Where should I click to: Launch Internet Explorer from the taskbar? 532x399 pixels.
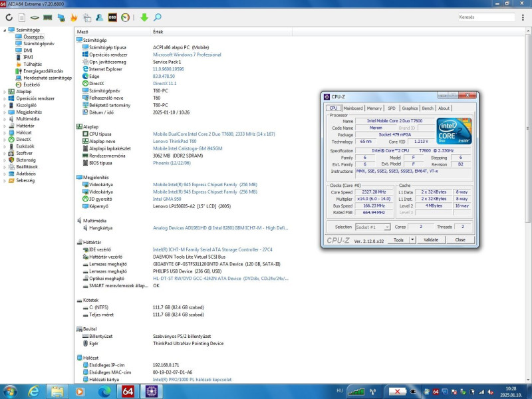click(33, 392)
